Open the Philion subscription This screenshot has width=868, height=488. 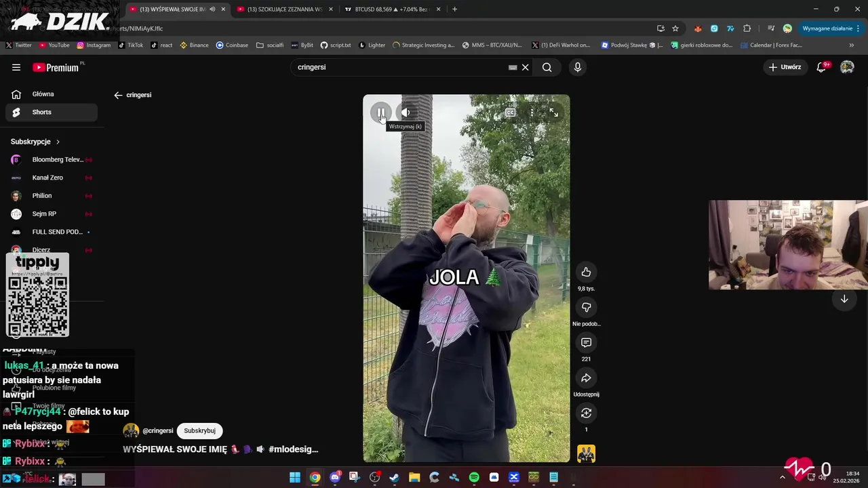pyautogui.click(x=52, y=196)
